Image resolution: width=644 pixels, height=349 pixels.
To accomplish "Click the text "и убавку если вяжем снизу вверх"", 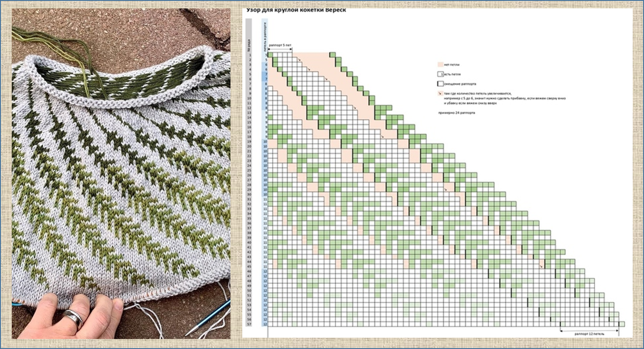I will (470, 103).
